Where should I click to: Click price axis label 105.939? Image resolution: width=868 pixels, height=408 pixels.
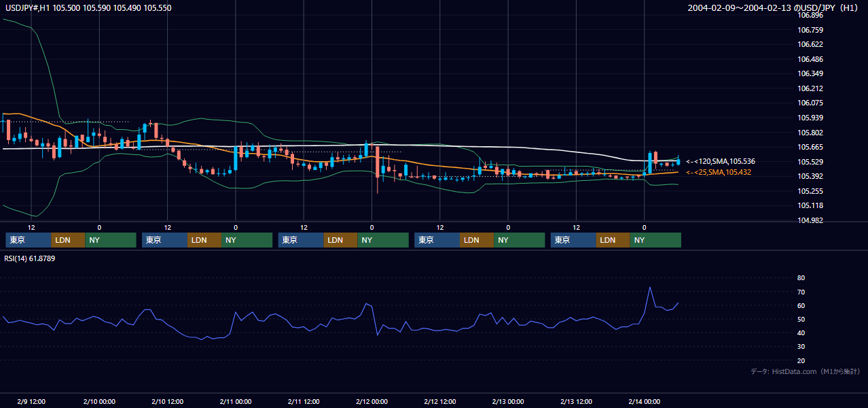coord(810,118)
